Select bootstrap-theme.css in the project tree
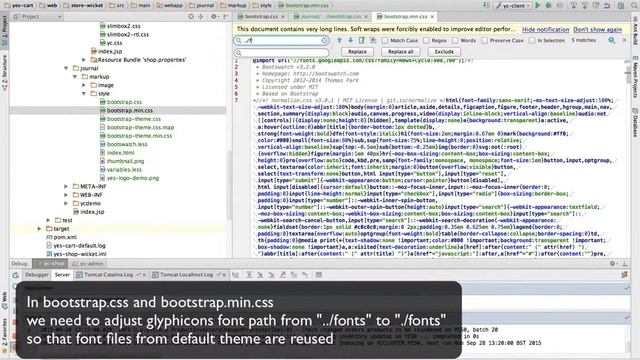The height and width of the screenshot is (360, 640). [x=133, y=119]
